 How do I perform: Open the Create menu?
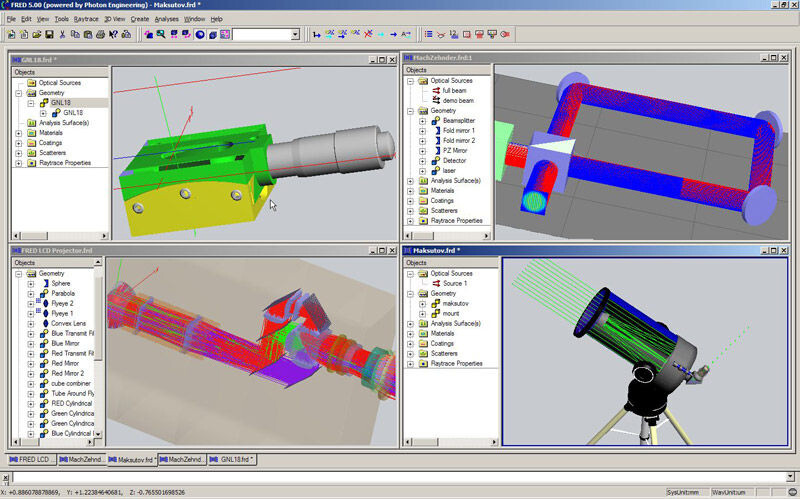140,19
